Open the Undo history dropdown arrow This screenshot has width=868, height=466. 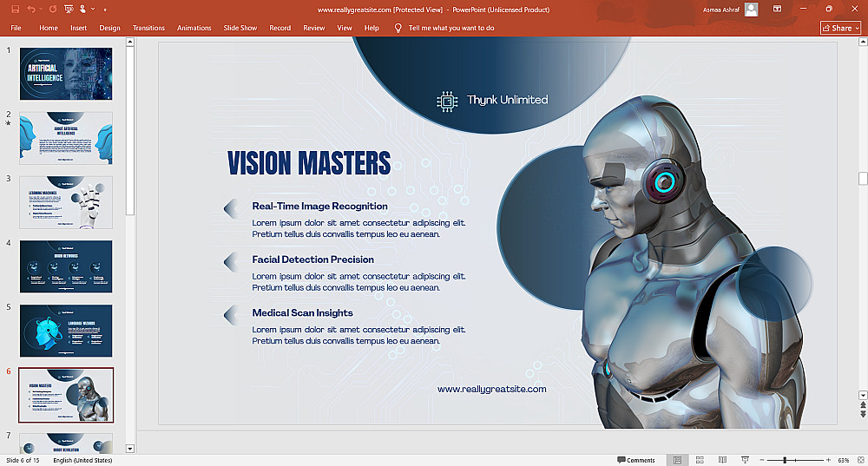click(41, 10)
